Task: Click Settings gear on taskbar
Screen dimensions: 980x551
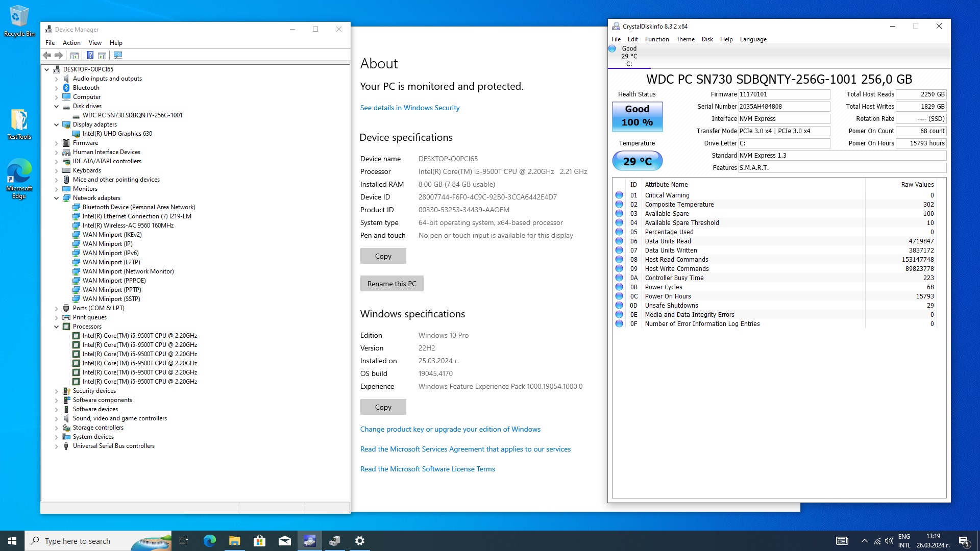Action: tap(360, 541)
